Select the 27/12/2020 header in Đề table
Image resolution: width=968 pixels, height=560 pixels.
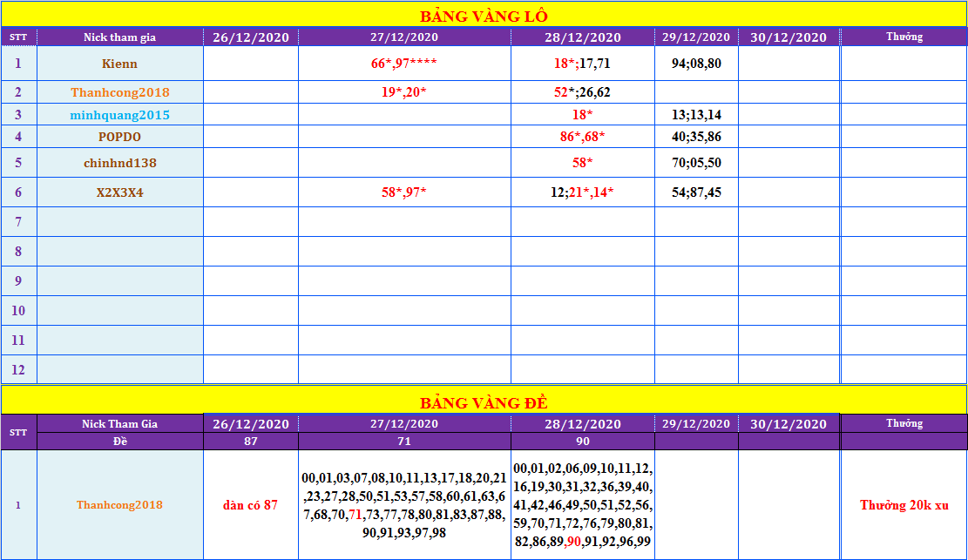(404, 423)
